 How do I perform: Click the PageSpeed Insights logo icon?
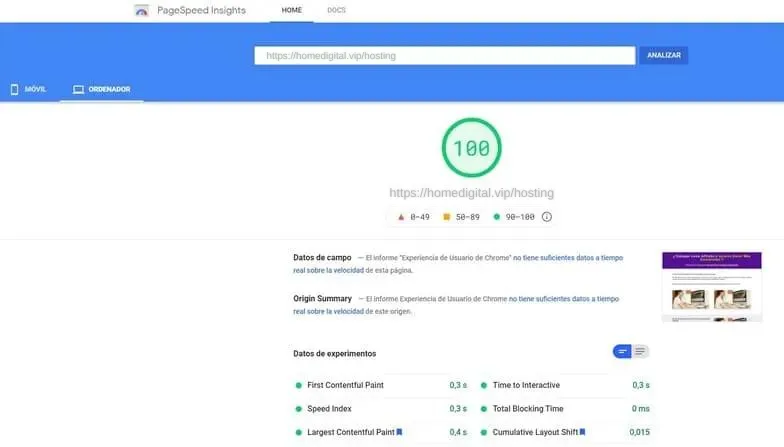(x=142, y=10)
